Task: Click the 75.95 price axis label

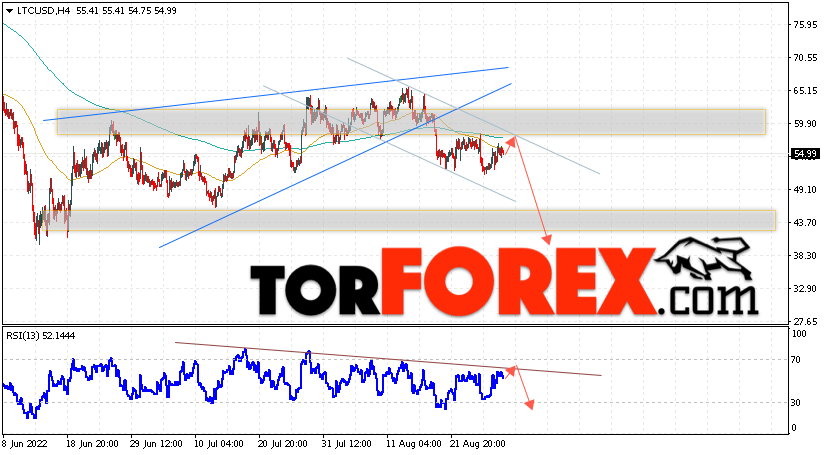Action: (805, 25)
